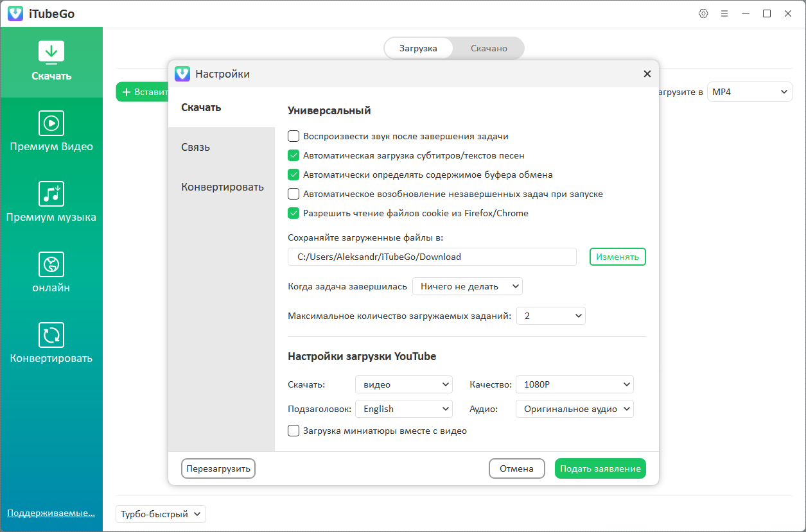The width and height of the screenshot is (806, 532).
Task: Click the Изменять button for the save folder
Action: 618,257
